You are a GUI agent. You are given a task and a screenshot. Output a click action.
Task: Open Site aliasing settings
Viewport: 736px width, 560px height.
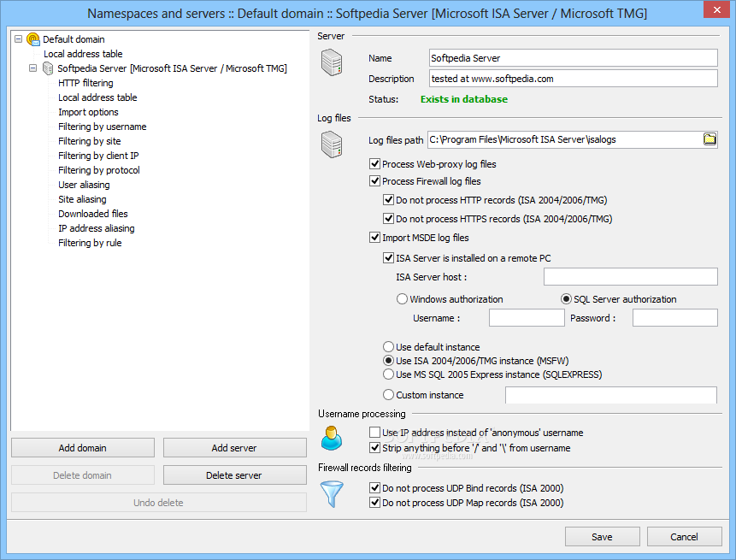tap(82, 199)
